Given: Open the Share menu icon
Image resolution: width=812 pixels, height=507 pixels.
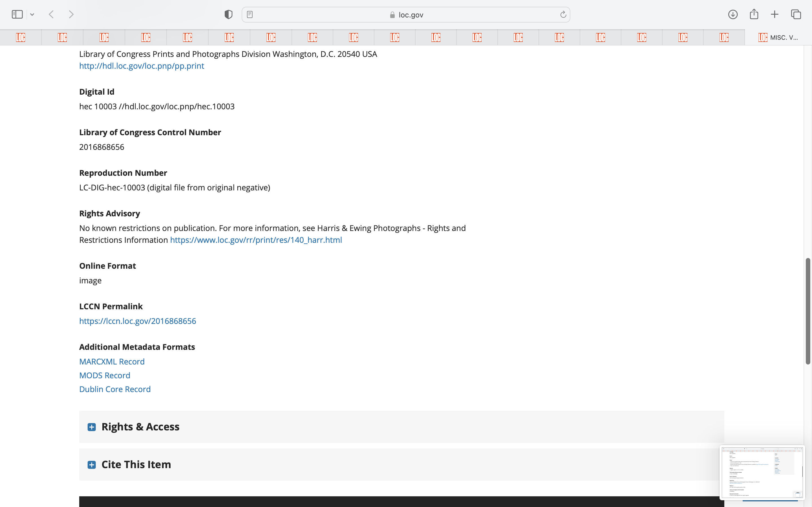Looking at the screenshot, I should click(x=754, y=14).
